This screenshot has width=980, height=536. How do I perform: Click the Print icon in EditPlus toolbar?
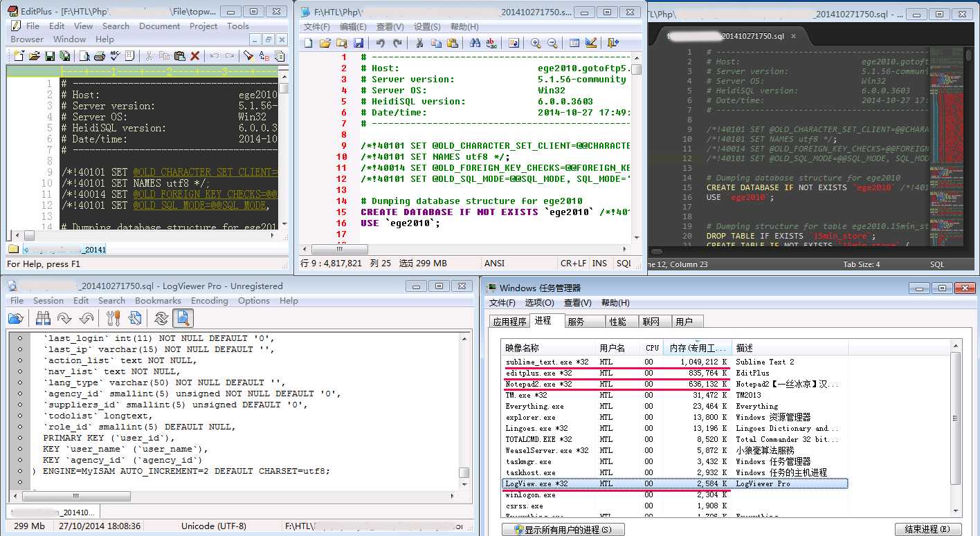(100, 56)
